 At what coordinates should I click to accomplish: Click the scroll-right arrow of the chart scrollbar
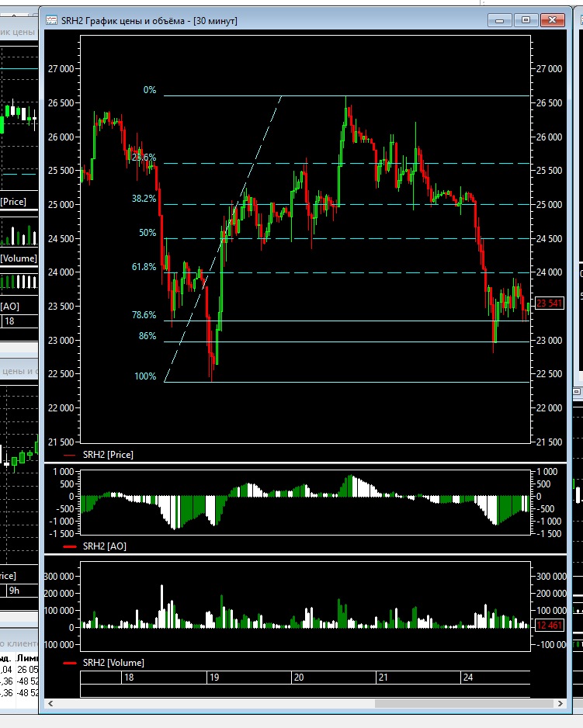click(x=560, y=704)
